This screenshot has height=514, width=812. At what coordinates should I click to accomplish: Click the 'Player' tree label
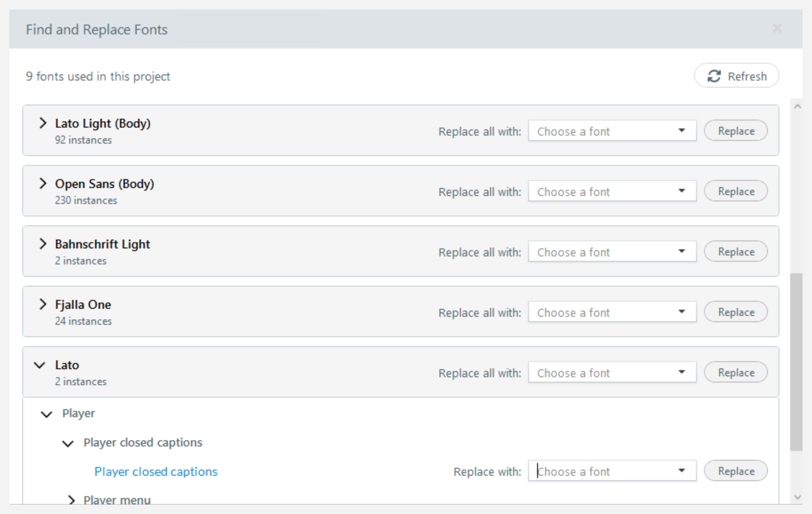79,413
